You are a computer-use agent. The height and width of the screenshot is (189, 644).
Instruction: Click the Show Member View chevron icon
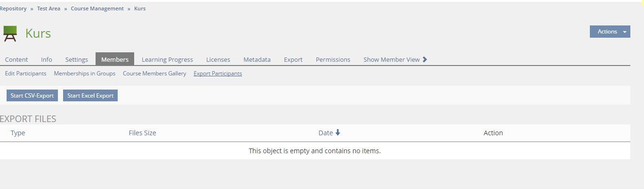tap(425, 59)
